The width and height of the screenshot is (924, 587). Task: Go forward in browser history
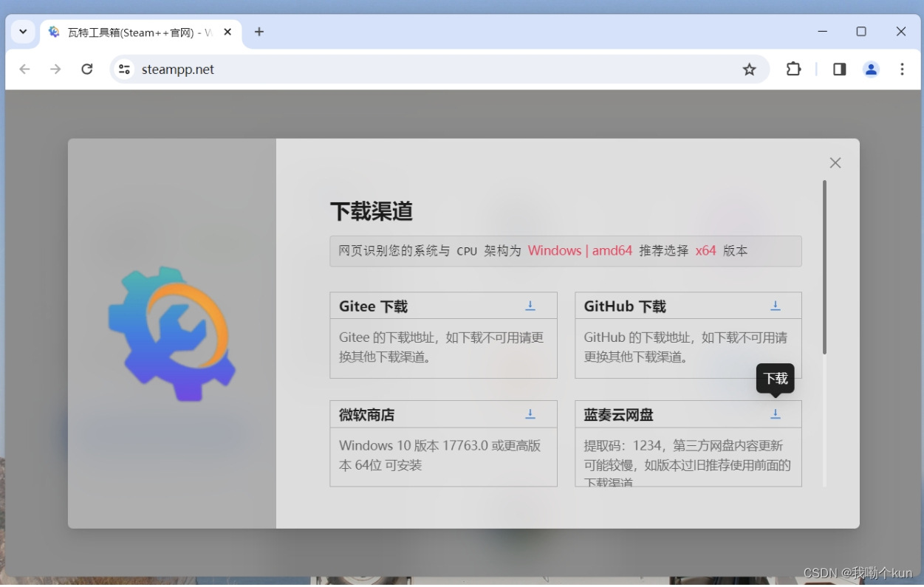coord(55,69)
